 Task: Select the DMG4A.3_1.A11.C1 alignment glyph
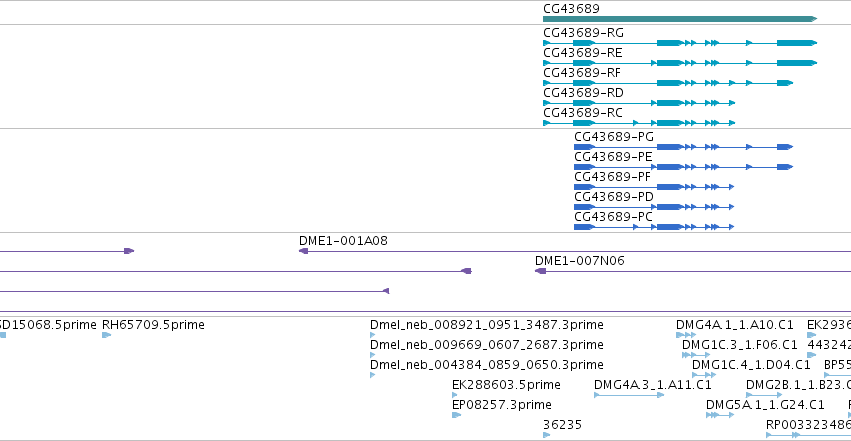[x=629, y=395]
